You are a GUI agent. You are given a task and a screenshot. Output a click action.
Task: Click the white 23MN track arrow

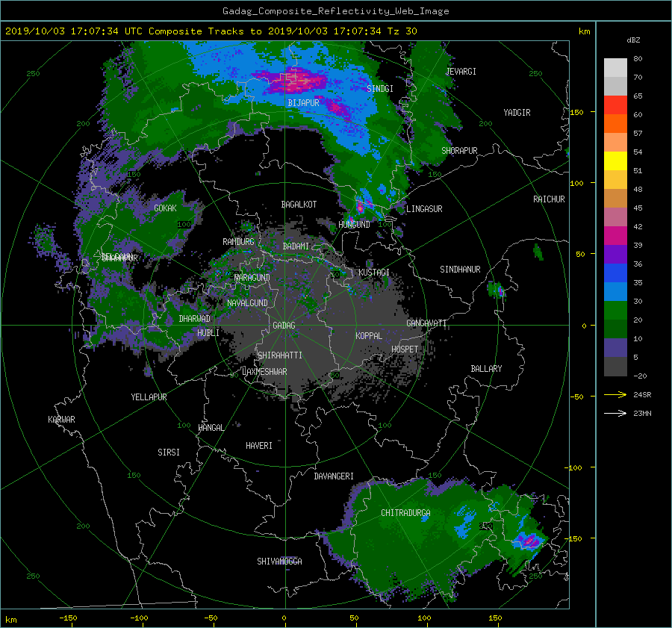(615, 413)
